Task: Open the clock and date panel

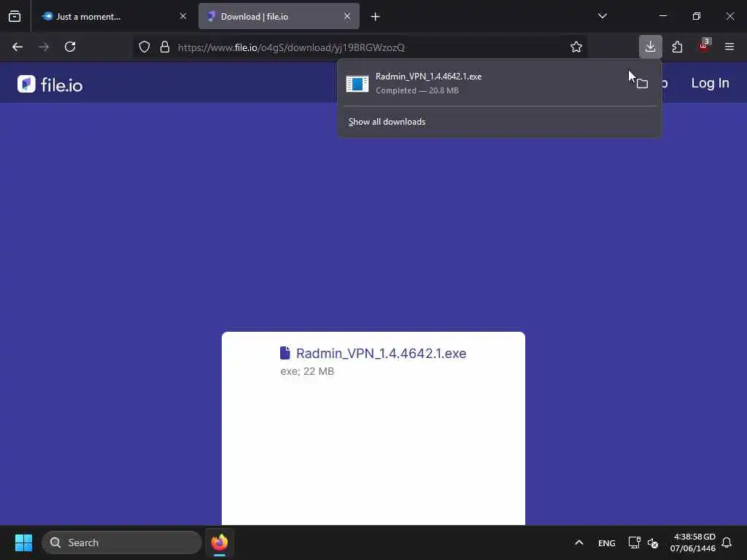Action: point(693,542)
